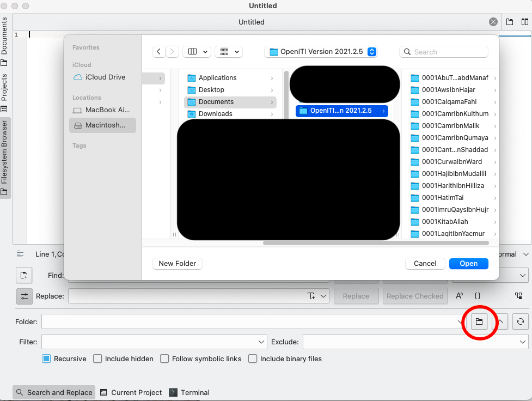
Task: Disable the Recursive checkbox
Action: click(x=46, y=359)
